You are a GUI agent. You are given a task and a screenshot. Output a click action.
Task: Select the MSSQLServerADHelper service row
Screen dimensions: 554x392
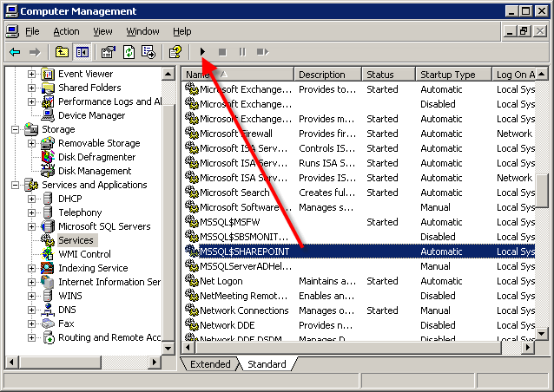click(x=359, y=266)
